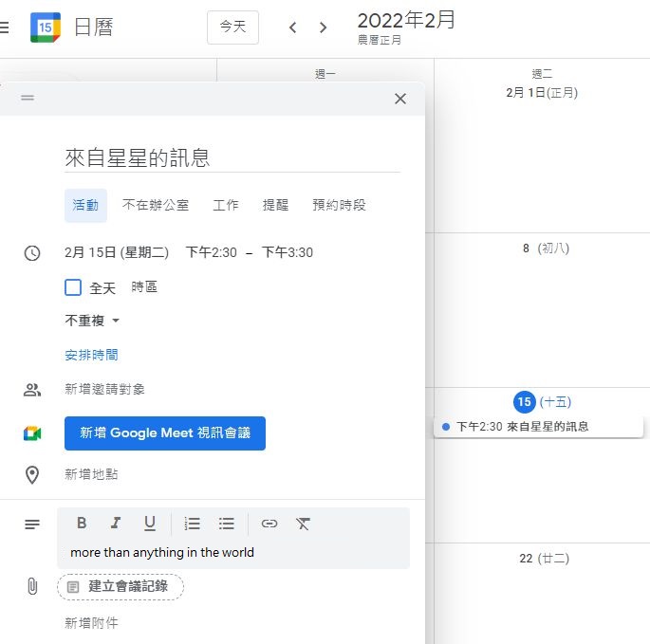Image resolution: width=650 pixels, height=644 pixels.
Task: Select day 15 in calendar grid
Action: 525,401
